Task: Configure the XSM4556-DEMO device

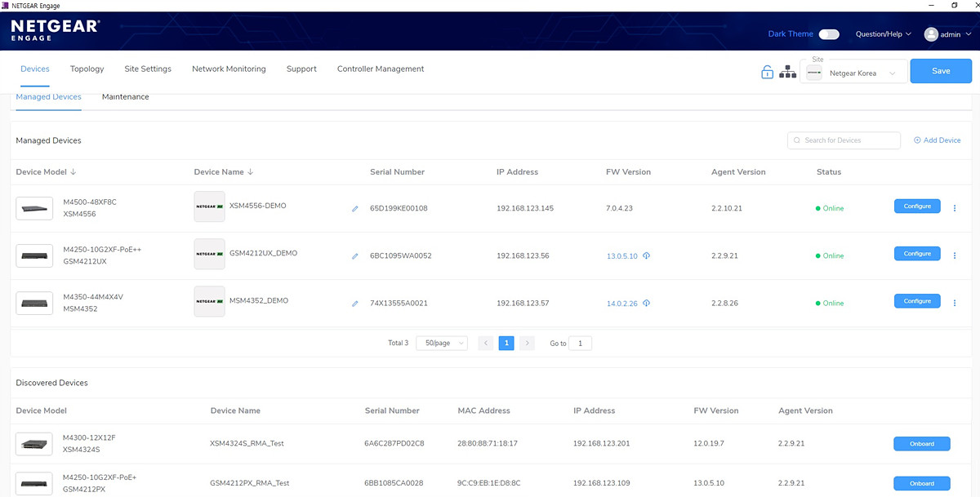Action: click(x=917, y=206)
